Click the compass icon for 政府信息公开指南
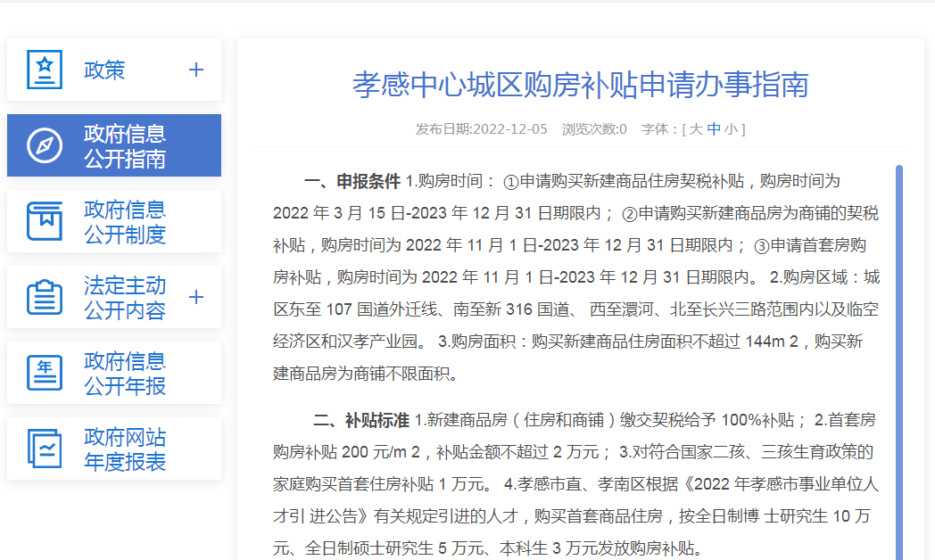 coord(45,145)
